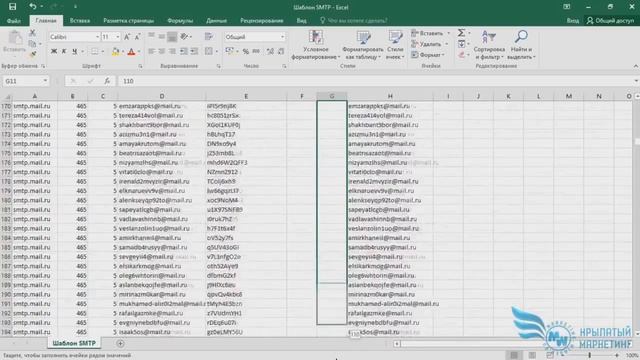640x360 pixels.
Task: Switch to the Разметка страницы tab
Action: (128, 20)
